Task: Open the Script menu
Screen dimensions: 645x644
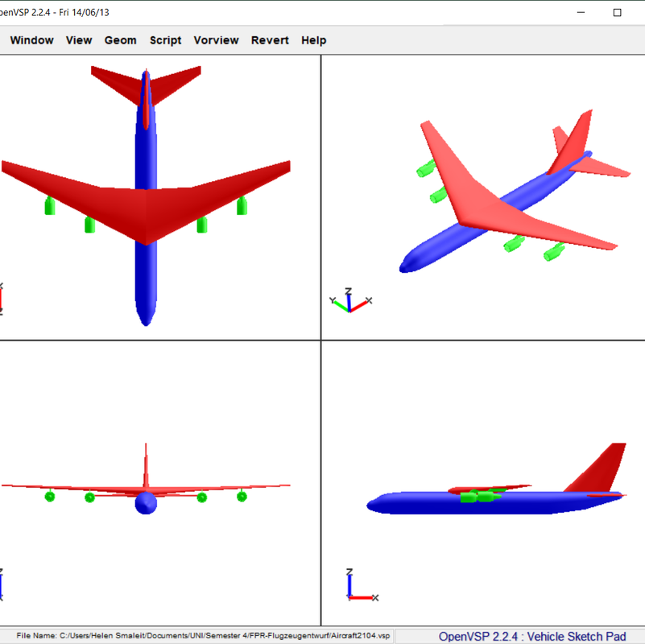Action: pyautogui.click(x=165, y=40)
